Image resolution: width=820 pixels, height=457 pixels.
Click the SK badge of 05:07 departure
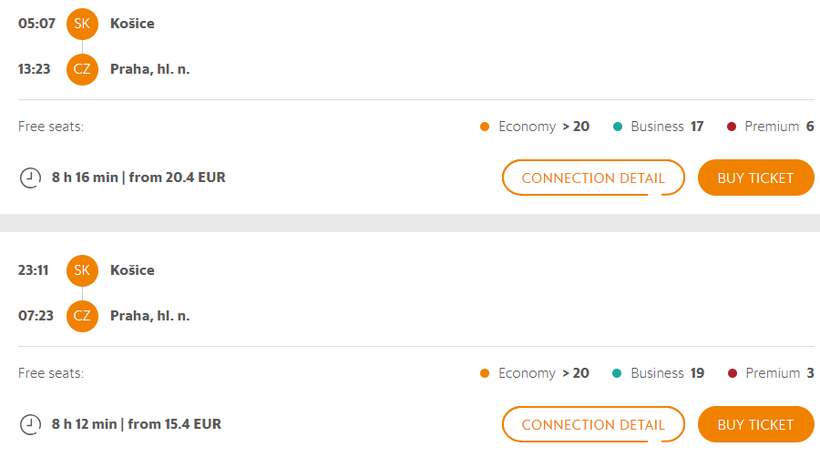point(82,24)
